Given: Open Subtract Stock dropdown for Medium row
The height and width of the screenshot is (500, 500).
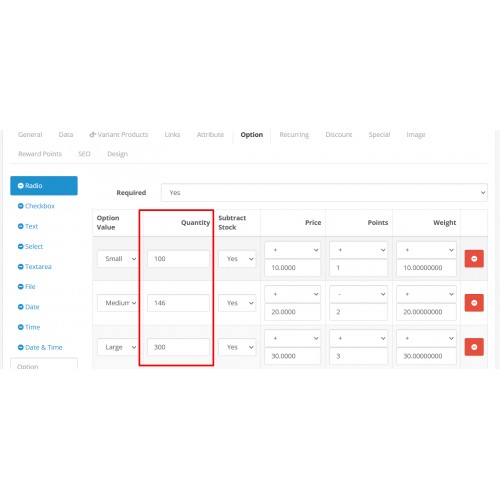Looking at the screenshot, I should coord(237,303).
